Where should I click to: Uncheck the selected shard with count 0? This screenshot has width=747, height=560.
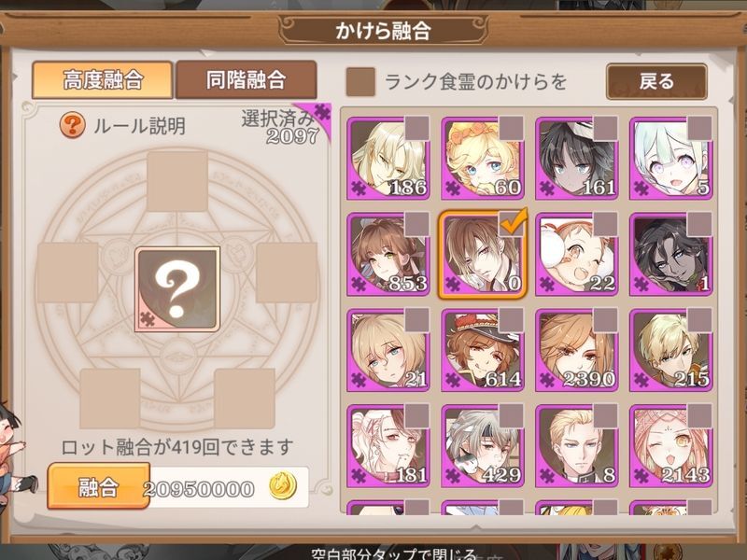tap(513, 222)
